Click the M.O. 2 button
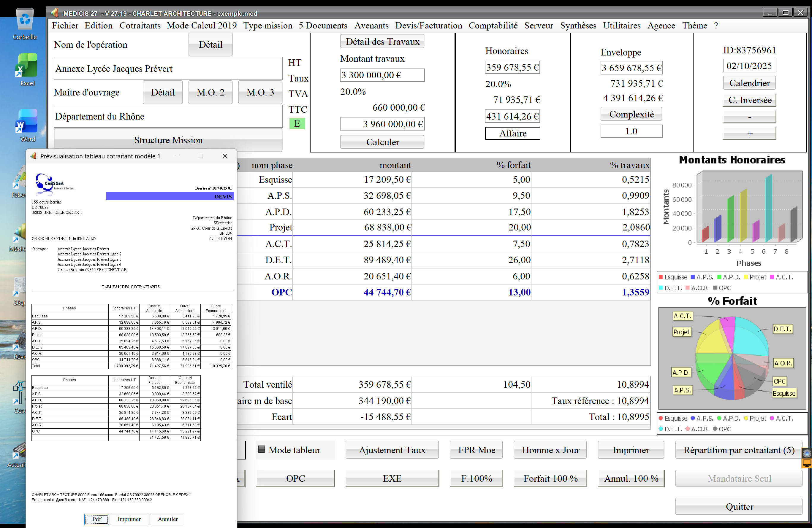The width and height of the screenshot is (812, 528). [x=210, y=92]
